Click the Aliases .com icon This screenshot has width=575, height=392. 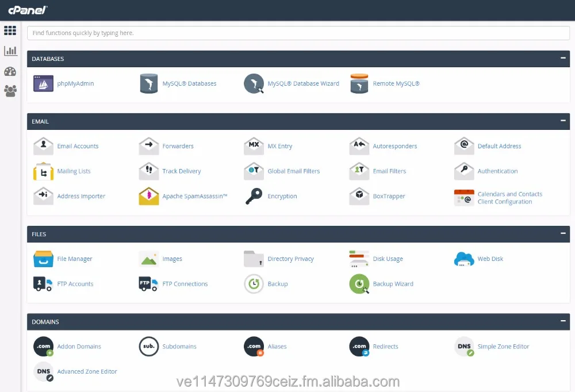point(254,347)
